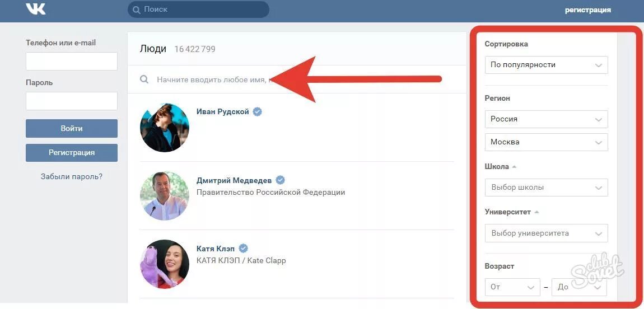Collapse the Университет section header
The height and width of the screenshot is (309, 644).
click(x=512, y=212)
